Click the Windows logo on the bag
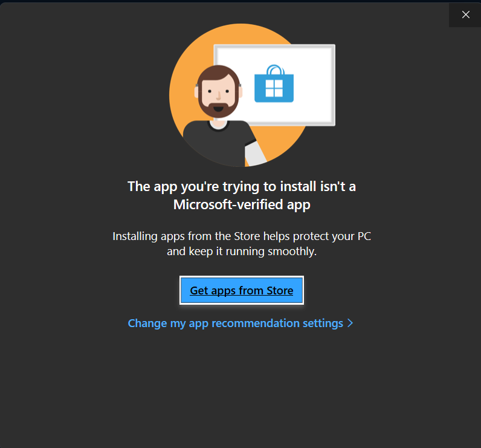Image resolution: width=481 pixels, height=448 pixels. coord(274,88)
